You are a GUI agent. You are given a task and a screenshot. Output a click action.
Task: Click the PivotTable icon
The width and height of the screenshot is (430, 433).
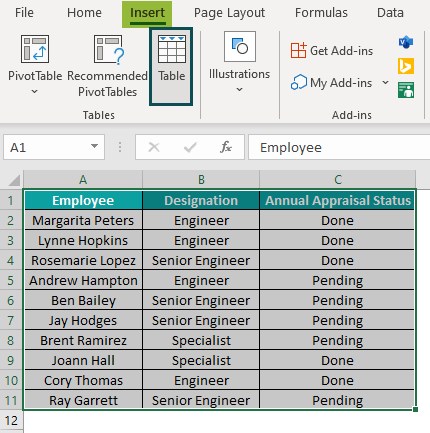click(x=35, y=49)
